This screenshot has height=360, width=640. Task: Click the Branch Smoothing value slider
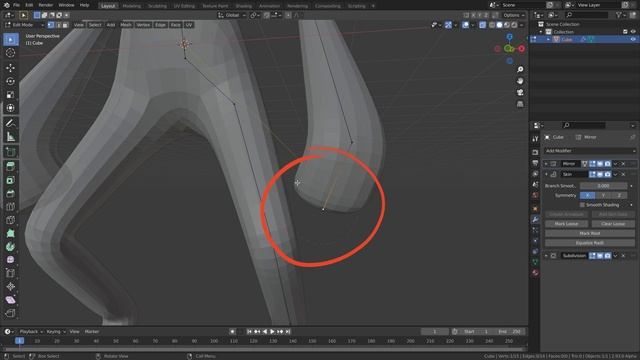(604, 186)
